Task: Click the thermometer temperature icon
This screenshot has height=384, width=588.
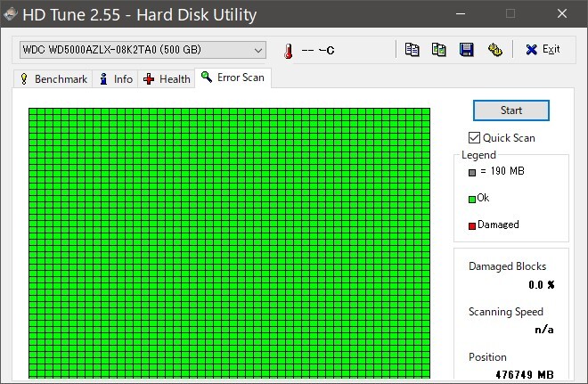Action: coord(288,50)
